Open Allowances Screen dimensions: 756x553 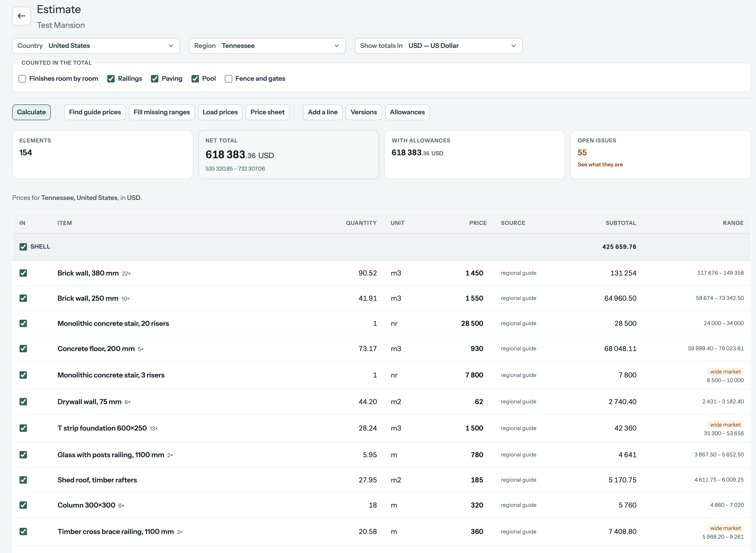(407, 112)
